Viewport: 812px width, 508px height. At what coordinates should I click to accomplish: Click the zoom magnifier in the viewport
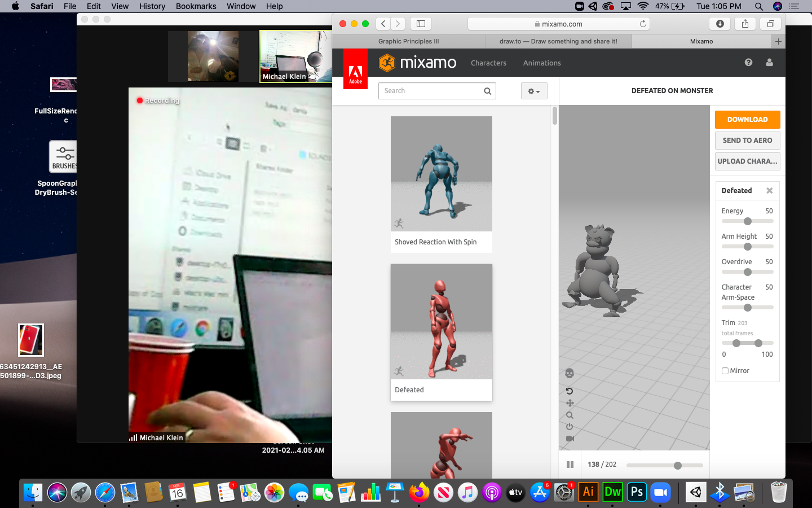pyautogui.click(x=570, y=415)
